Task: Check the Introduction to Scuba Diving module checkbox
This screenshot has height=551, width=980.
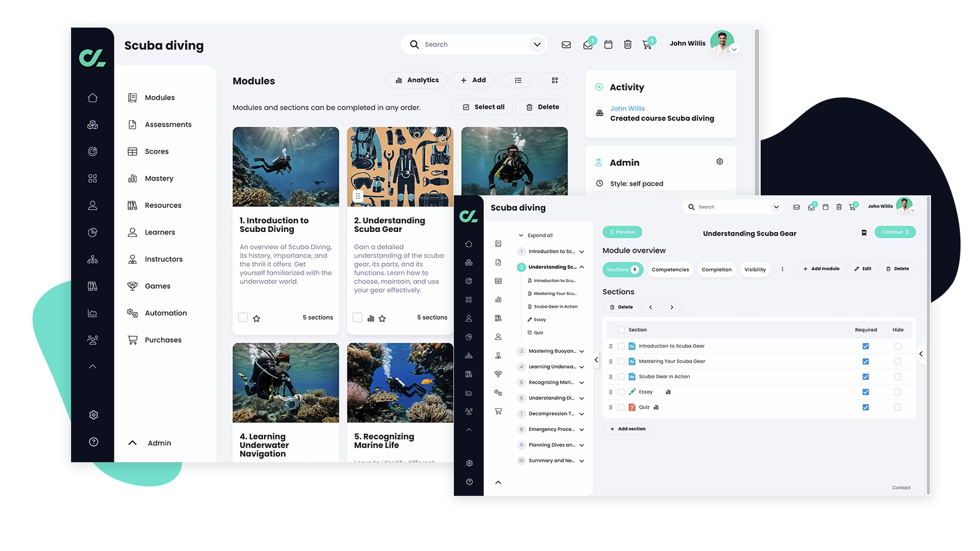Action: tap(243, 318)
